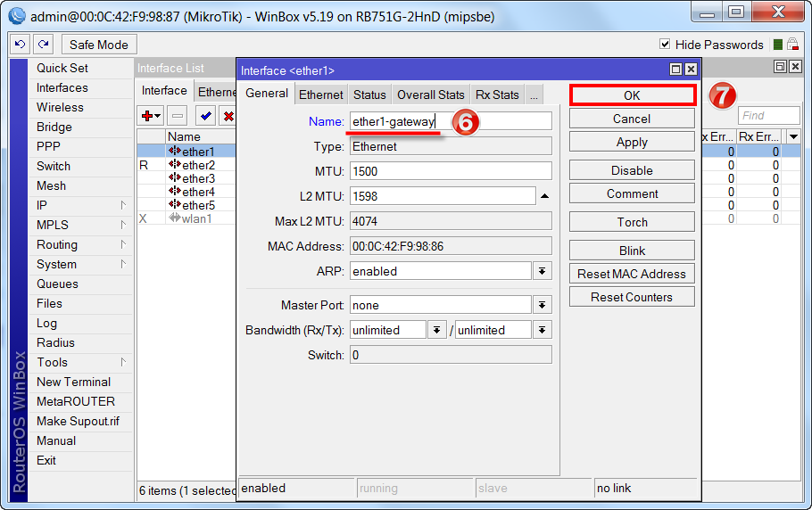The width and height of the screenshot is (812, 510).
Task: Switch to the Rx Stats tab
Action: [497, 95]
